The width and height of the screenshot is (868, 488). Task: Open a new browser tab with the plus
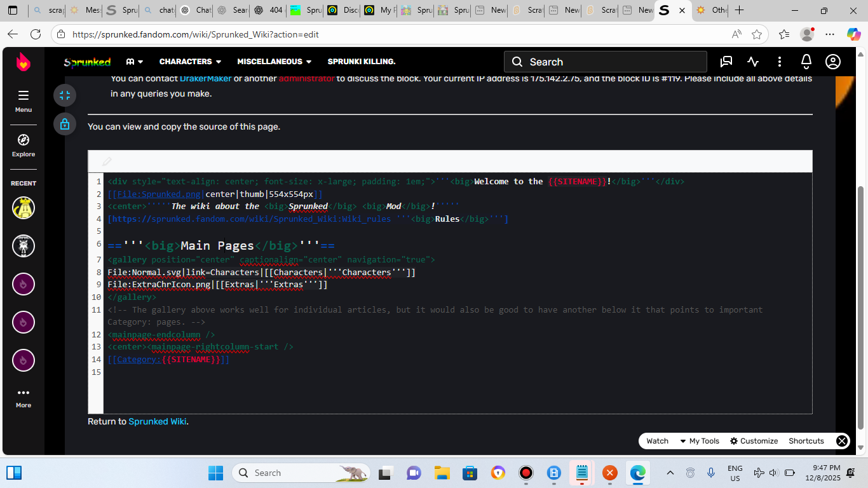[x=739, y=10]
